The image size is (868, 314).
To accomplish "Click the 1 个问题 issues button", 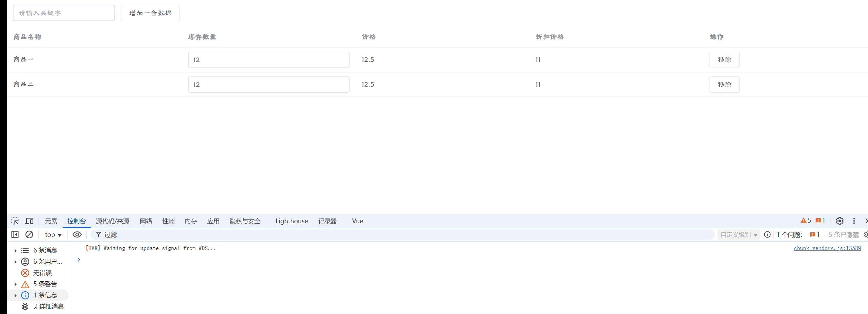I will pyautogui.click(x=798, y=234).
